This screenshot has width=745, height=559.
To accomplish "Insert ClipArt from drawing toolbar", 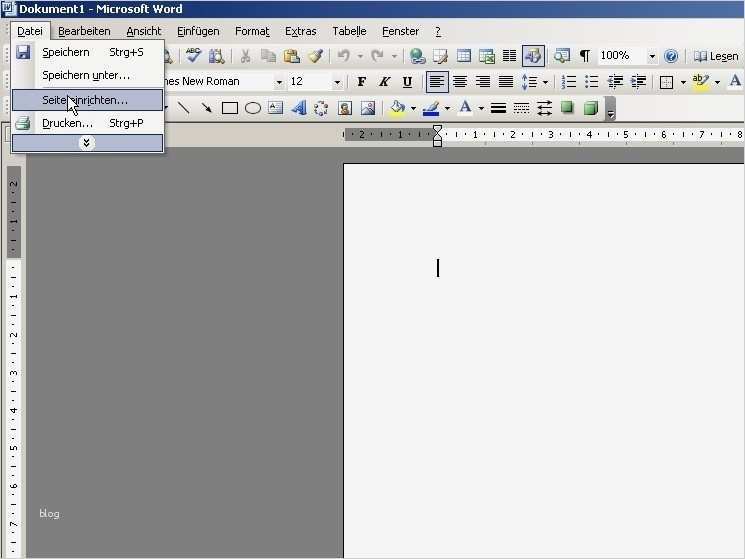I will coord(345,108).
